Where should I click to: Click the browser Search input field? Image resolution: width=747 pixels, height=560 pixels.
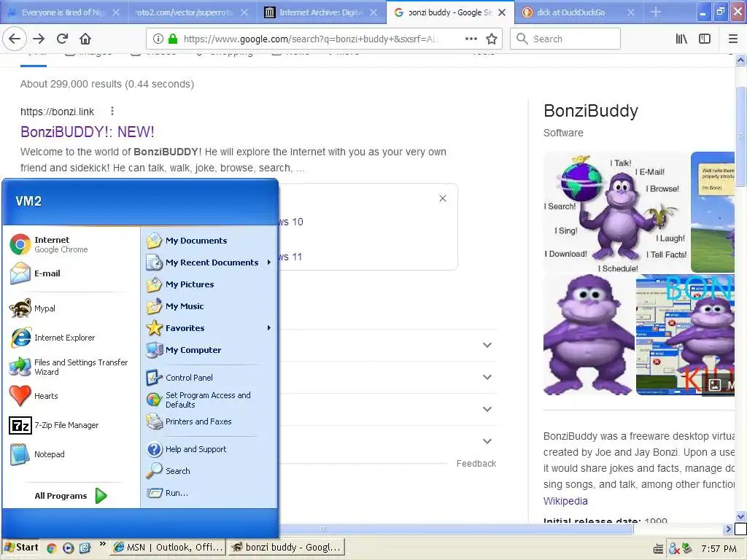click(x=565, y=39)
